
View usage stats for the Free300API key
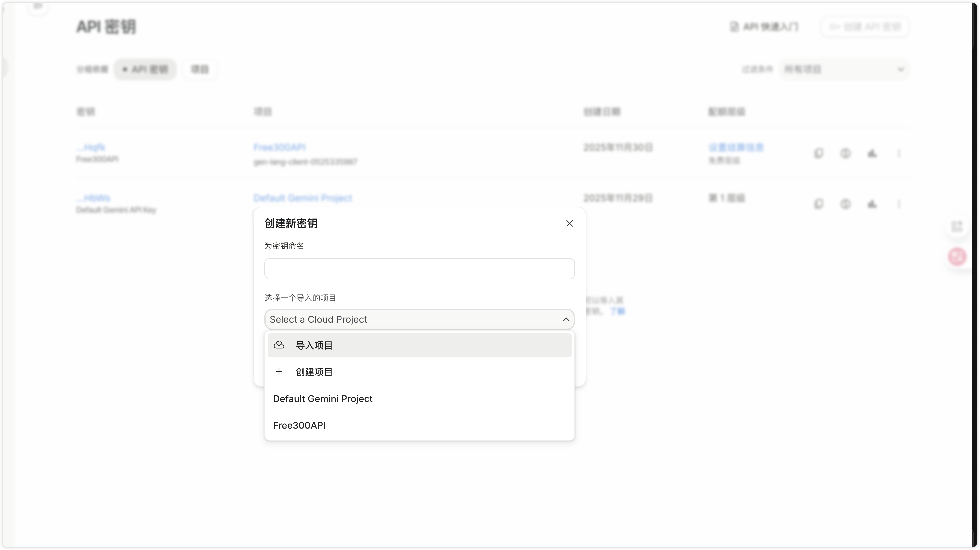tap(845, 153)
